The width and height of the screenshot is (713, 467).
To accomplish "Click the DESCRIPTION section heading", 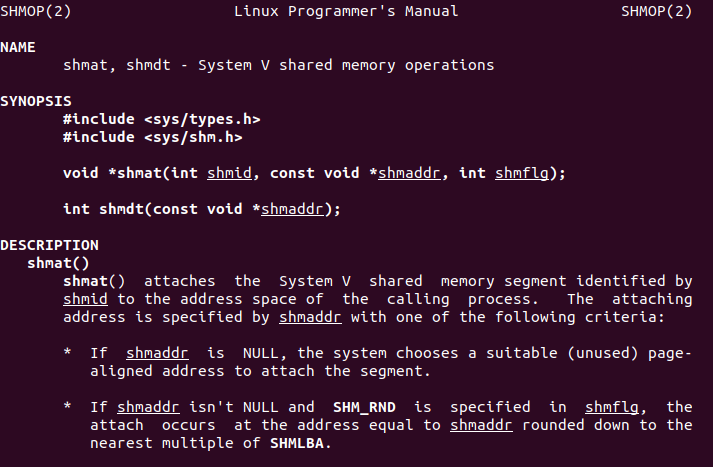I will tap(49, 245).
